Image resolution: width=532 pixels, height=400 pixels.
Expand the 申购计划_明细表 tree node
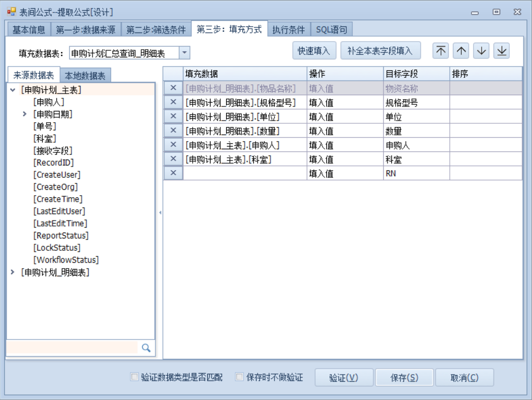point(12,272)
